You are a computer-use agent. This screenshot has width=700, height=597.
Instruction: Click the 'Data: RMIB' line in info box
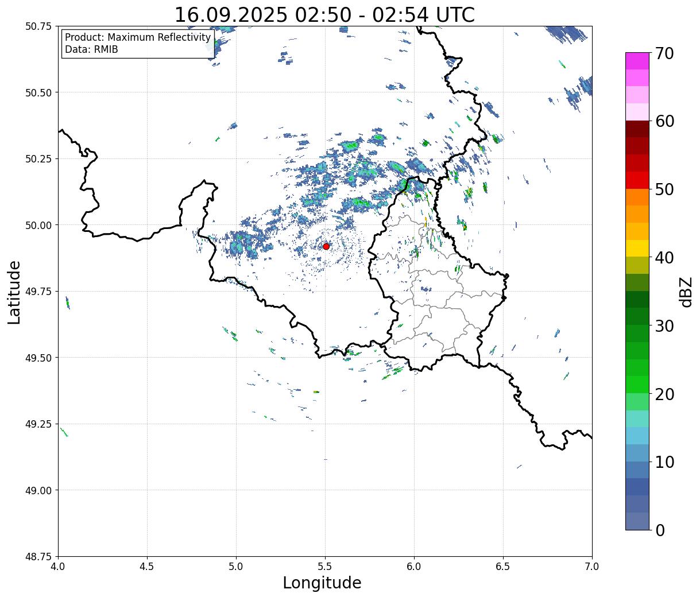click(x=91, y=49)
